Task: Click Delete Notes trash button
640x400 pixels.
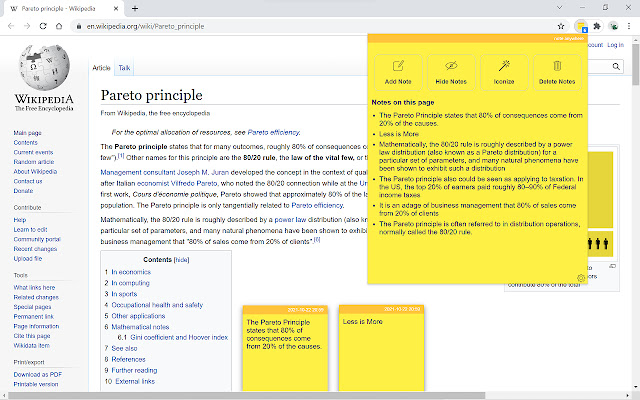Action: [x=556, y=70]
